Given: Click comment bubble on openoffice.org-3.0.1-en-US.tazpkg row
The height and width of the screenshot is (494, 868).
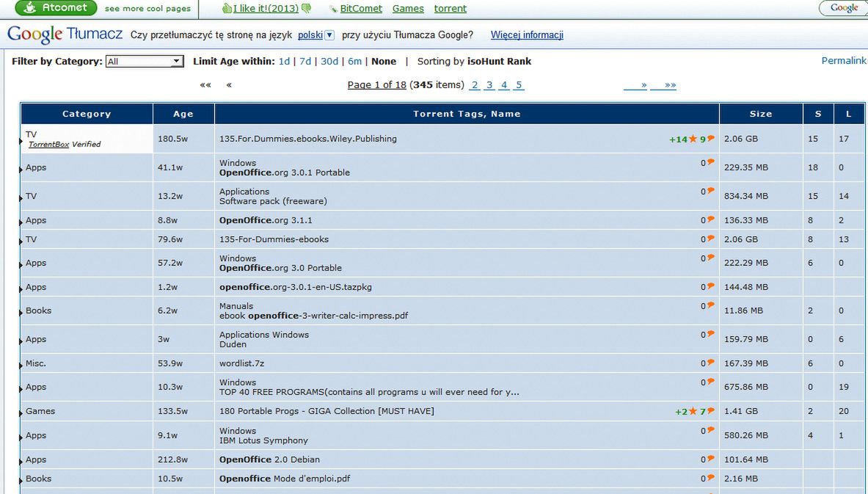Looking at the screenshot, I should 711,286.
